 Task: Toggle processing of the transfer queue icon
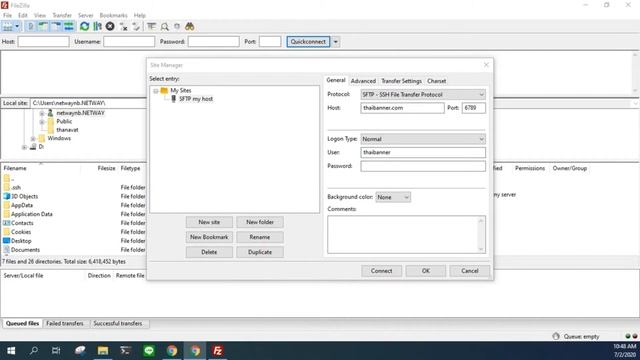point(97,27)
